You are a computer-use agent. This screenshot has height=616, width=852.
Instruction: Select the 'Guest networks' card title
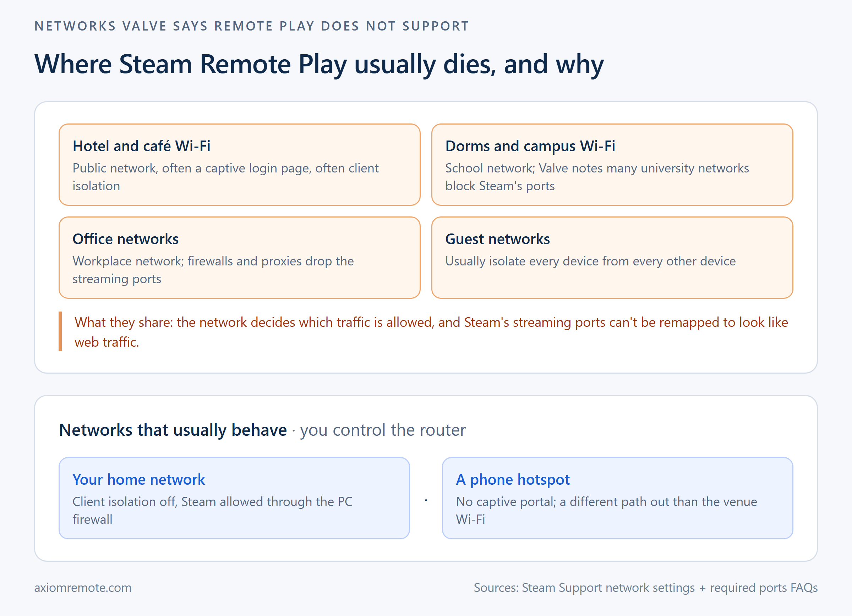pos(497,239)
